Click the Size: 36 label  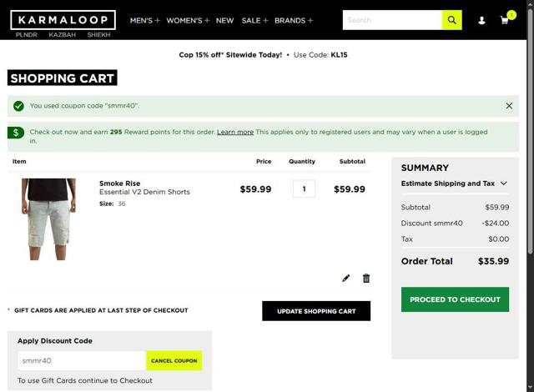[x=113, y=204]
